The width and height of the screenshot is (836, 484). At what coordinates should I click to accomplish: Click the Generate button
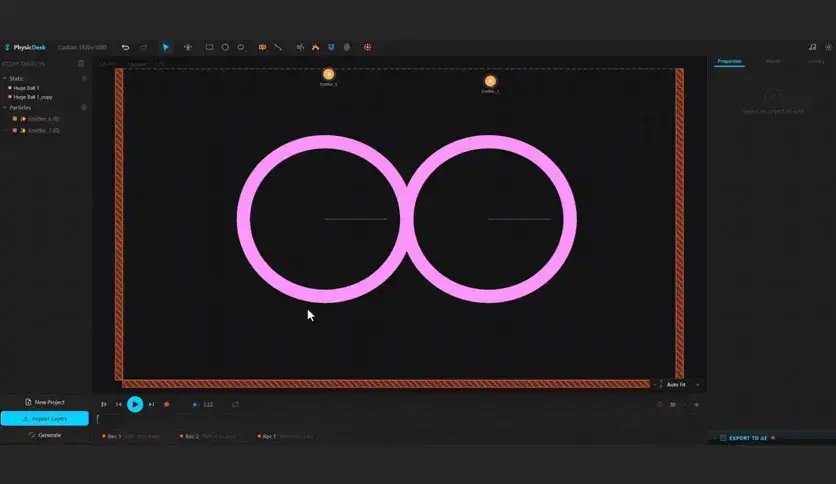coord(45,435)
